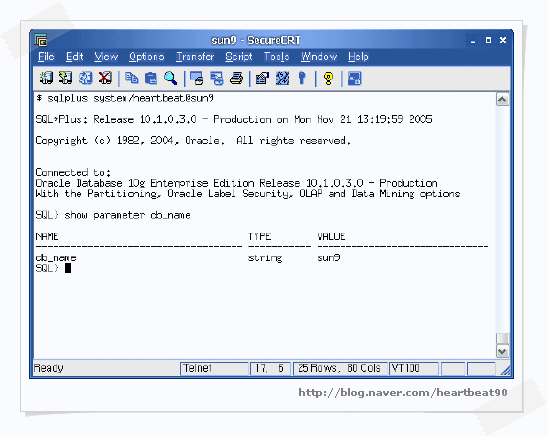Image resolution: width=548 pixels, height=437 pixels.
Task: Close the SecureCRT window
Action: (503, 41)
